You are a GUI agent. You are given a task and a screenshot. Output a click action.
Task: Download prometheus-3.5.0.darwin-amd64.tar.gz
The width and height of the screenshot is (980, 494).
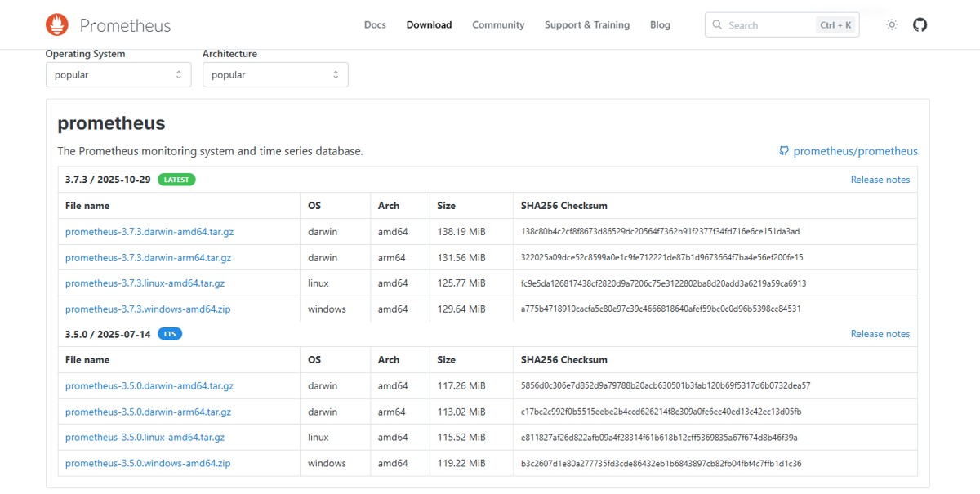[x=149, y=386]
